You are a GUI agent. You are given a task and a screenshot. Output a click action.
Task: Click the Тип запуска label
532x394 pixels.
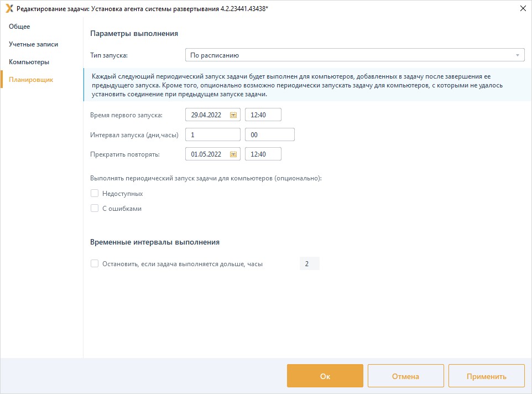pos(109,55)
